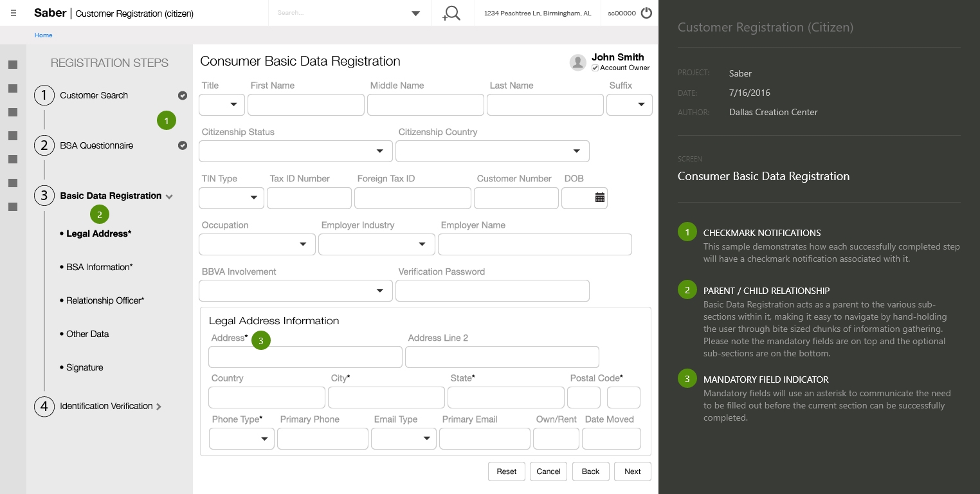Image resolution: width=980 pixels, height=494 pixels.
Task: Open the BBVA Involvement dropdown
Action: point(296,291)
